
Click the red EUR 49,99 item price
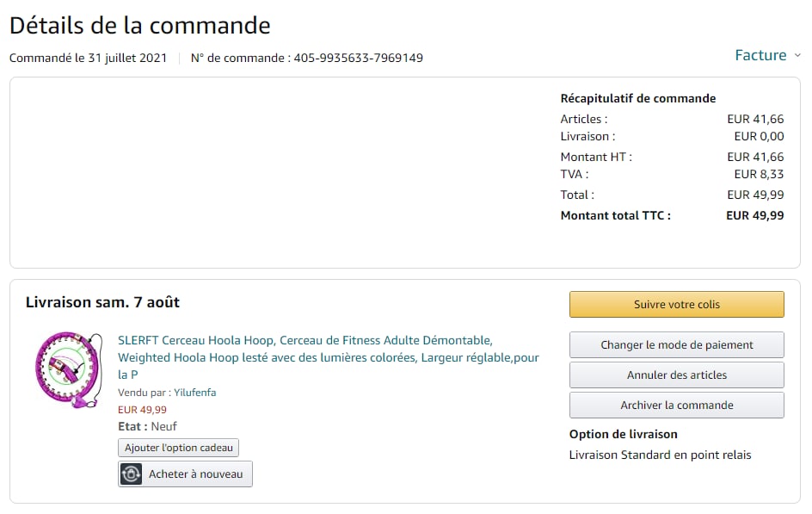tap(142, 410)
